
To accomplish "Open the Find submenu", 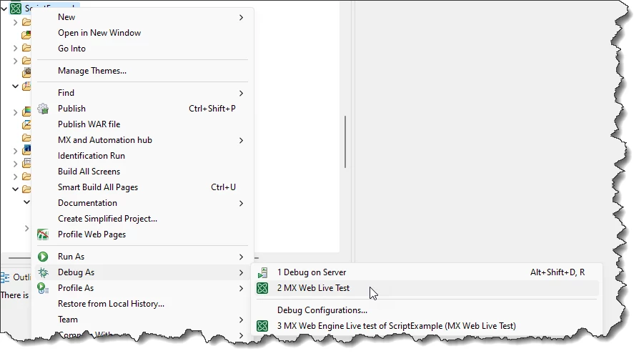I will (x=142, y=93).
